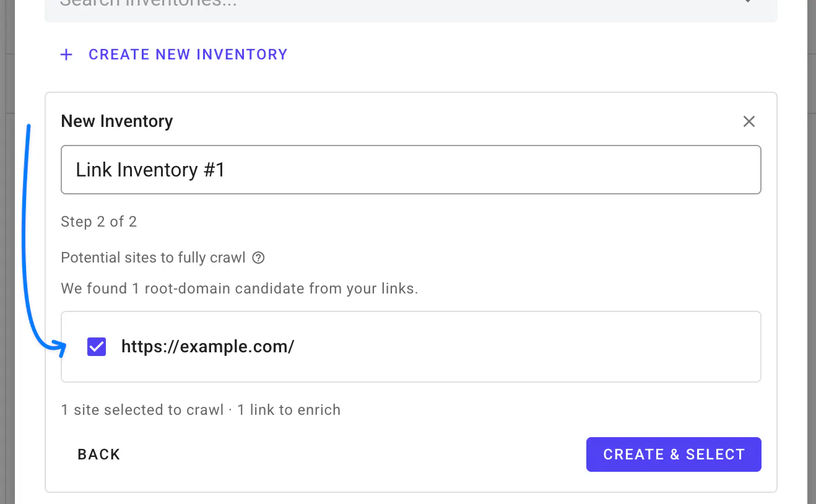
Task: Click the dimmed backdrop outside the dialog
Action: click(7, 248)
